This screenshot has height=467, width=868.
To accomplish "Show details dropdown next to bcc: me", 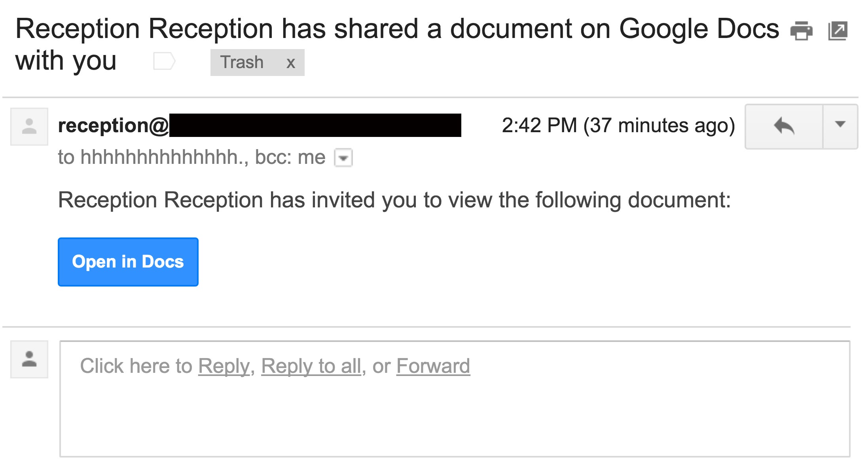I will pos(343,158).
